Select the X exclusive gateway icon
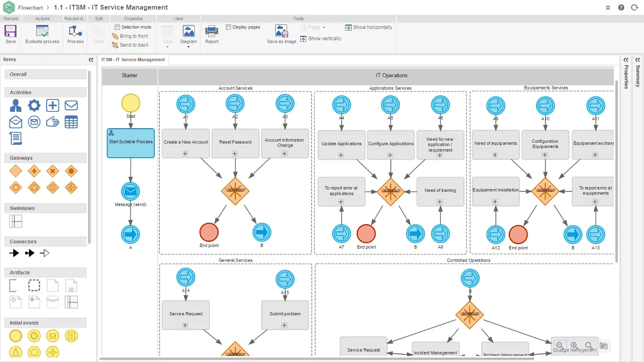644x362 pixels. [53, 171]
